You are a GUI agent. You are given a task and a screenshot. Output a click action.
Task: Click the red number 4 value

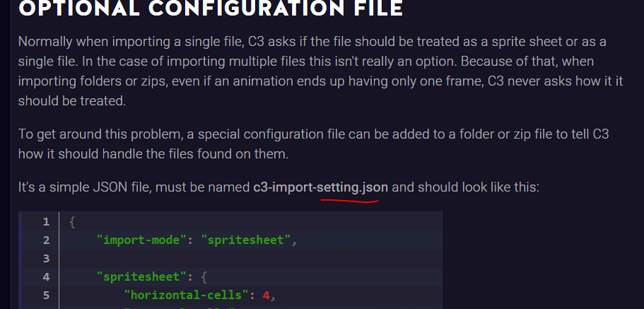click(x=266, y=295)
